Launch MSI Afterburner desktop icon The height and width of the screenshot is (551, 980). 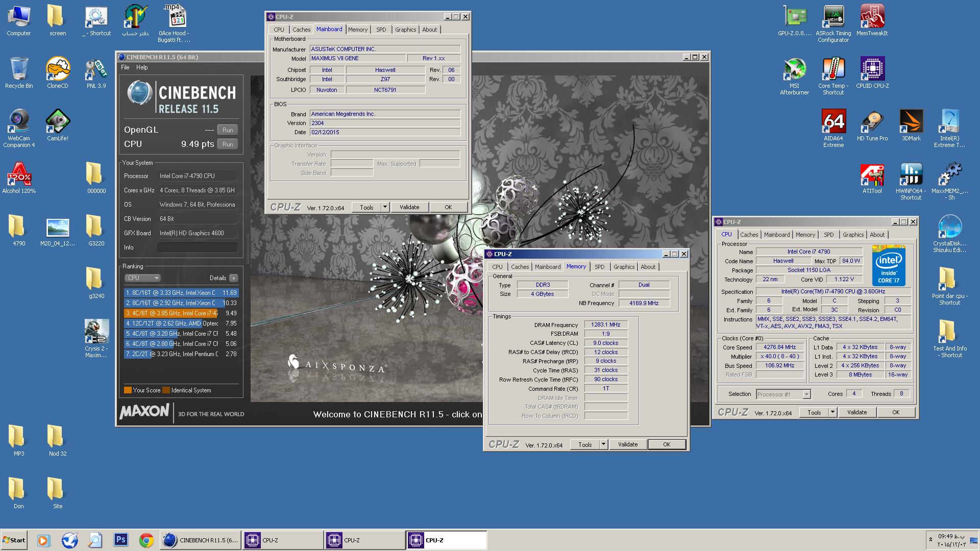tap(794, 77)
